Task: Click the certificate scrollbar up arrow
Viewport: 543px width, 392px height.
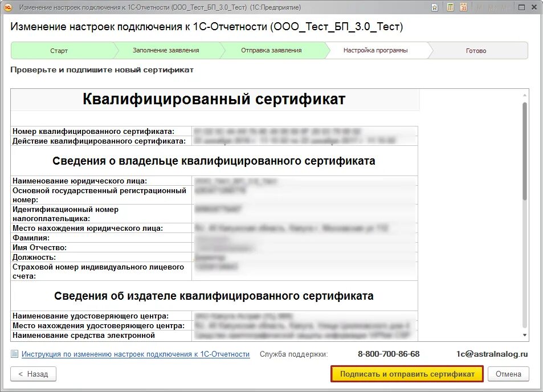Action: [525, 95]
